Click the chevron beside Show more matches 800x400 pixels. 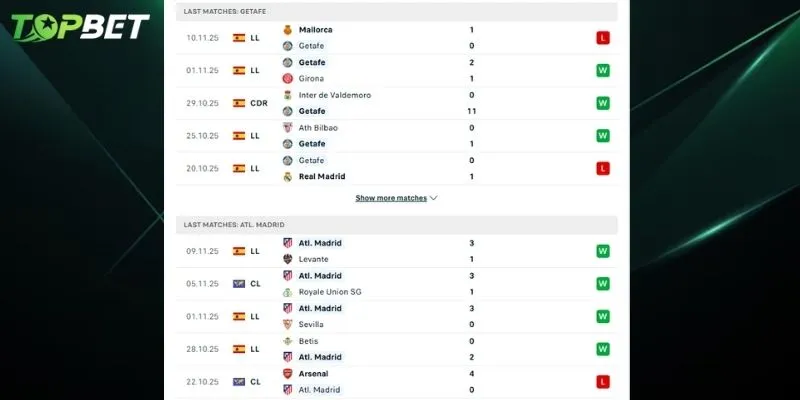(x=433, y=198)
